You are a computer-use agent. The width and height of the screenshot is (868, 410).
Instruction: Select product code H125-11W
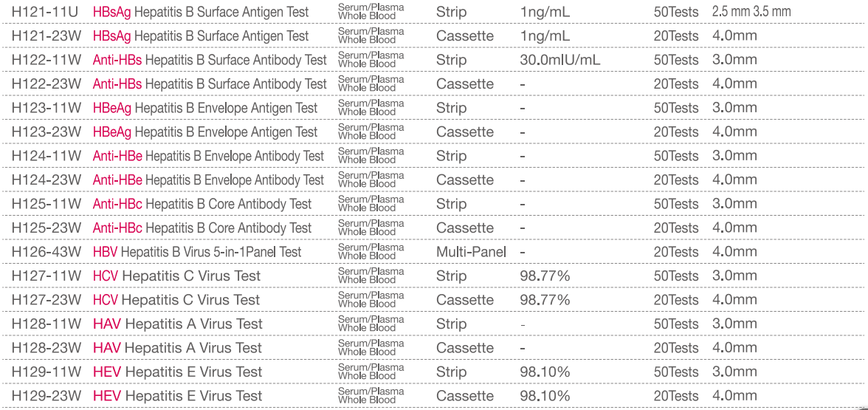tap(46, 204)
